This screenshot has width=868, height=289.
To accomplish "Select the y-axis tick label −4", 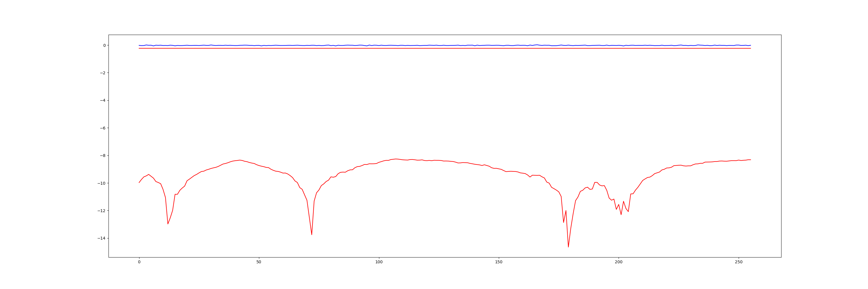I will point(102,101).
